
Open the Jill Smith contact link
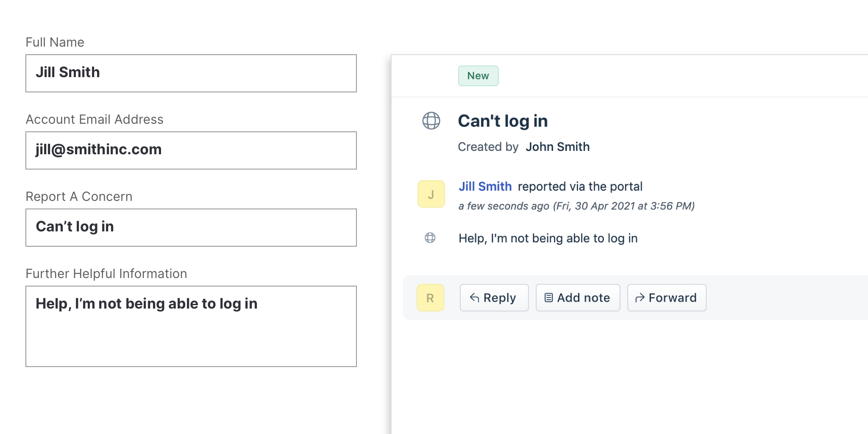[x=485, y=186]
